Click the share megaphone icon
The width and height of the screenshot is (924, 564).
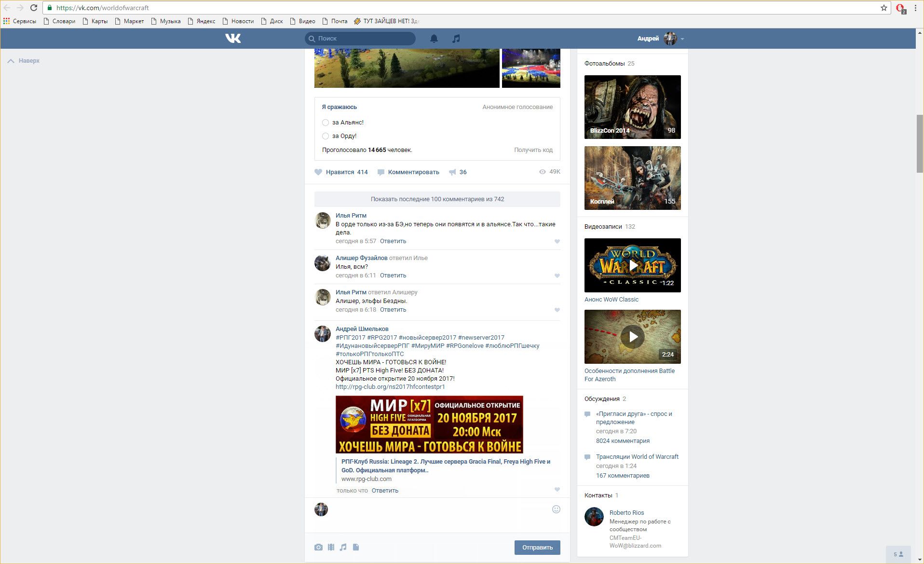(452, 172)
